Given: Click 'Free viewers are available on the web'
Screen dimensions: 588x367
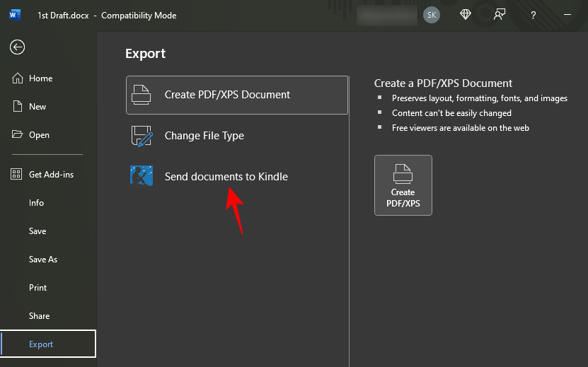Looking at the screenshot, I should [x=461, y=128].
